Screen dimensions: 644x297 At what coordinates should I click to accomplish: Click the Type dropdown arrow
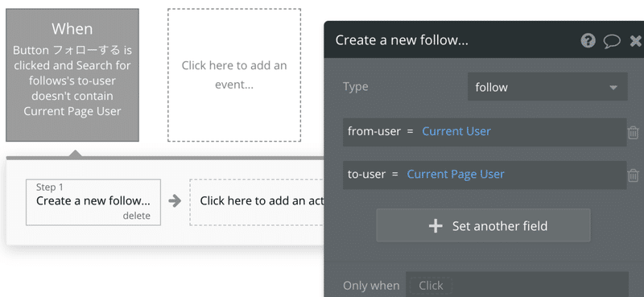coord(613,88)
